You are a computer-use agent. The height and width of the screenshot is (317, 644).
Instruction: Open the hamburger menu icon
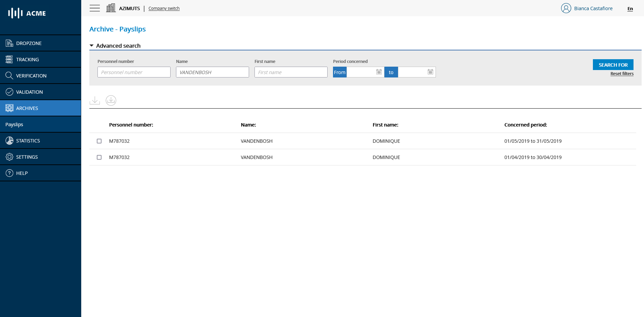pos(95,8)
